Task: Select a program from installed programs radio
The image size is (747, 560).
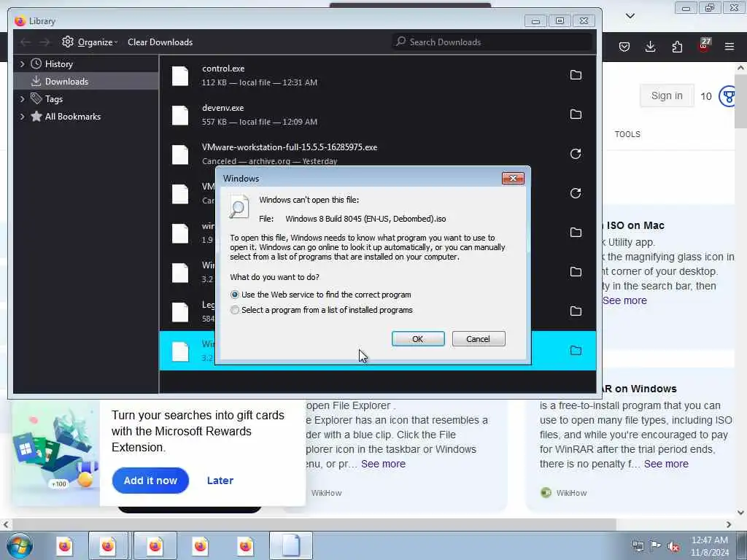Action: tap(234, 310)
